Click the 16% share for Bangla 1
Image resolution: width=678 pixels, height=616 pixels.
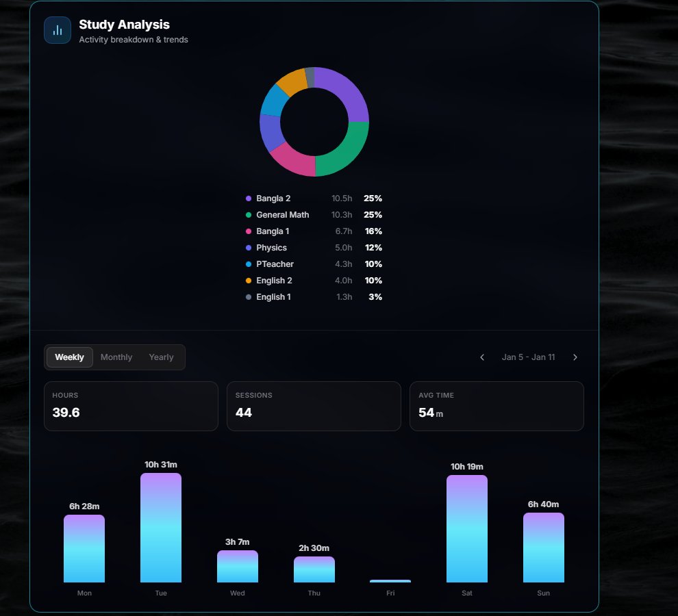click(374, 231)
